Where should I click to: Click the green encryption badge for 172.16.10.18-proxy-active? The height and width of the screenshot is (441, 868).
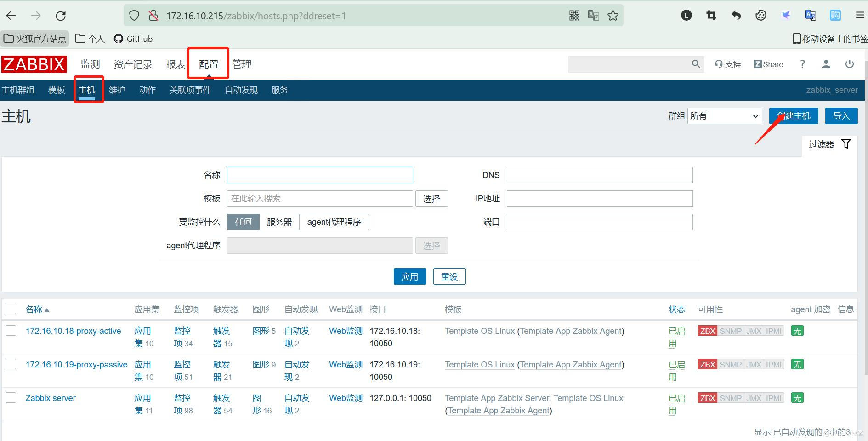click(x=797, y=331)
